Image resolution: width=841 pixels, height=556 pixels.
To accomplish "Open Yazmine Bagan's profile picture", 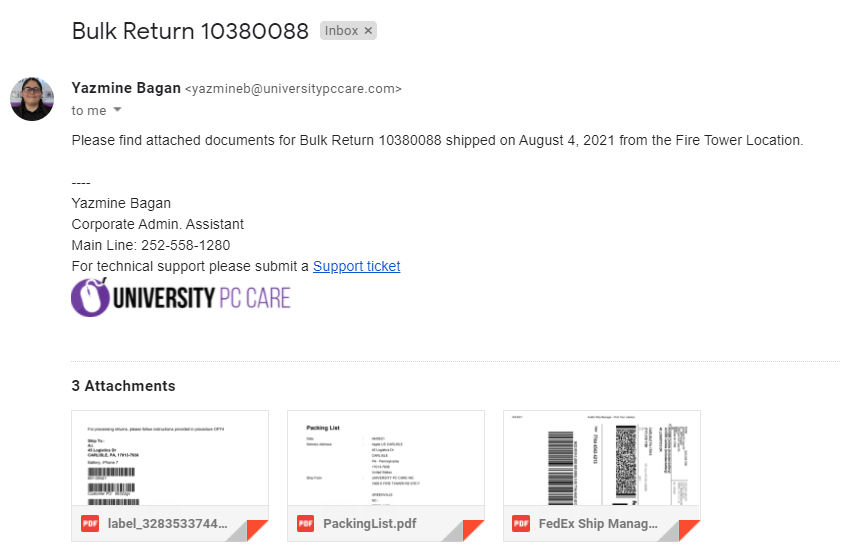I will [32, 99].
